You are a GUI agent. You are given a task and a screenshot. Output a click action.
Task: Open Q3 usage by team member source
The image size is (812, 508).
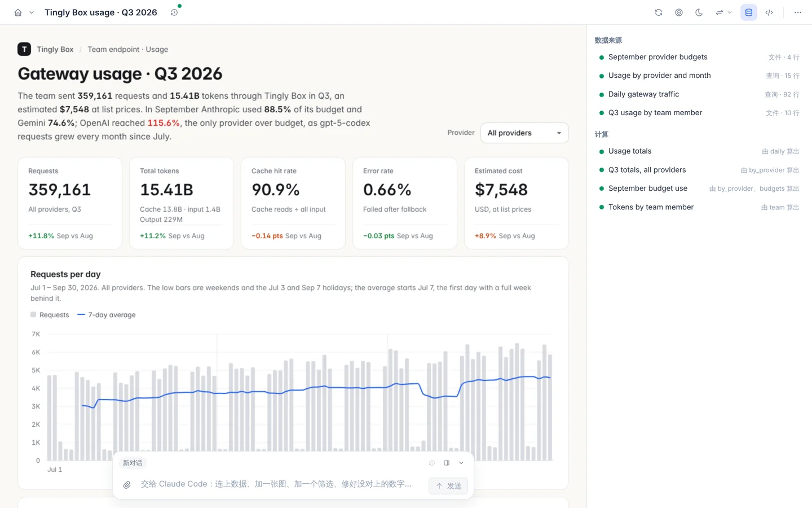pos(699,113)
